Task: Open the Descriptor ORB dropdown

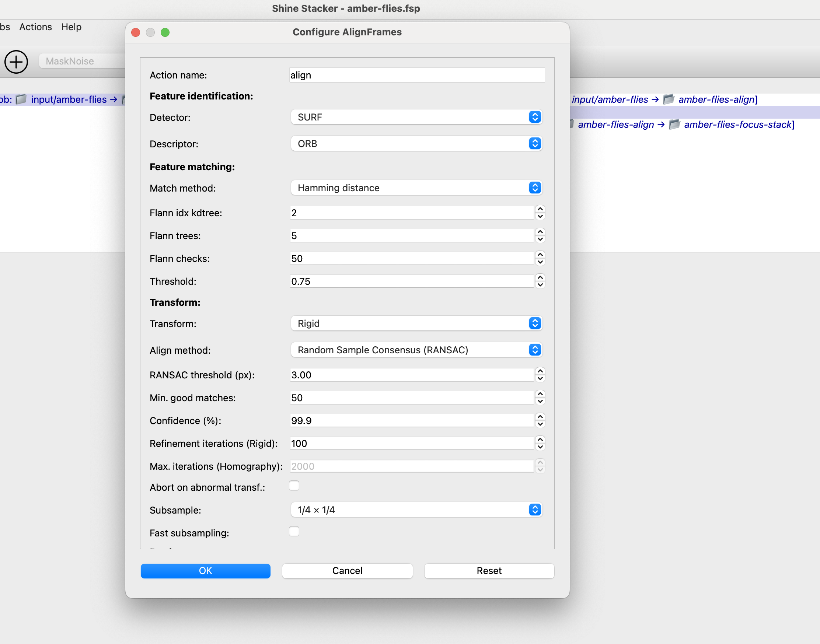Action: click(x=416, y=144)
